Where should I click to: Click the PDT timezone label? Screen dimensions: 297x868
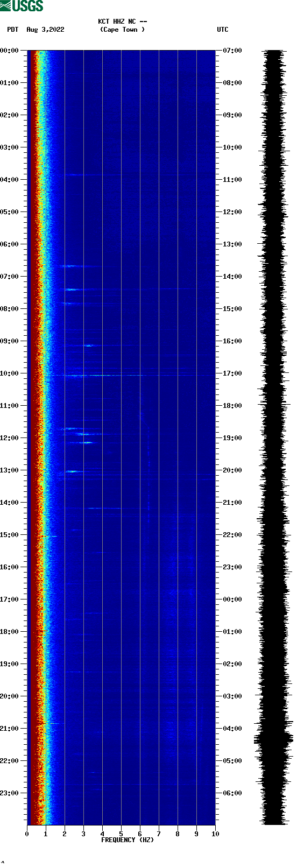(x=13, y=30)
